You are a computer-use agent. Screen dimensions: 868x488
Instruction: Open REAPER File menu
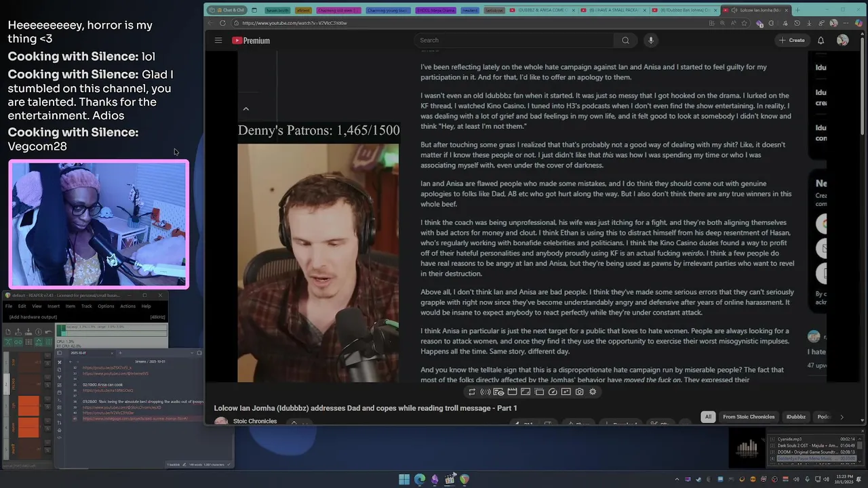9,306
